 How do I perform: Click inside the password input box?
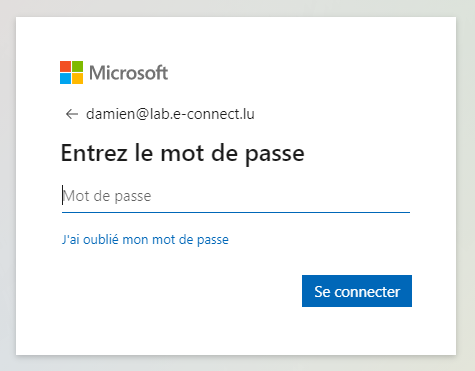click(x=236, y=196)
